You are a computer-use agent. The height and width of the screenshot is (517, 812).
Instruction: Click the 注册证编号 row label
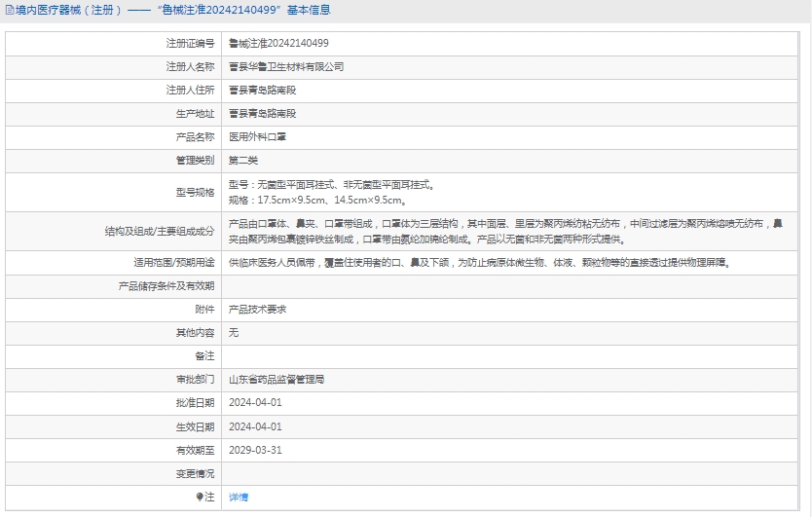point(190,44)
